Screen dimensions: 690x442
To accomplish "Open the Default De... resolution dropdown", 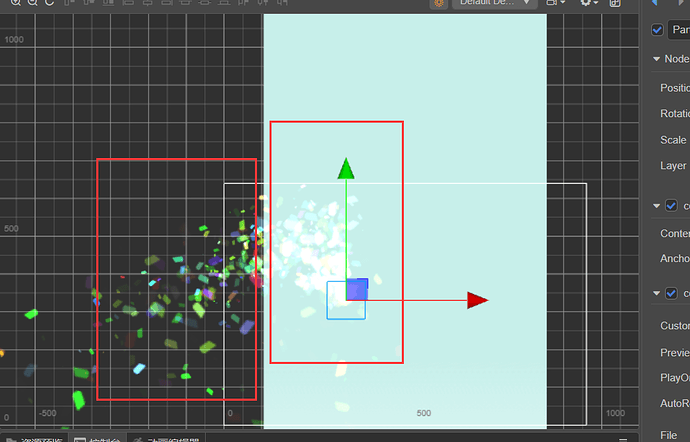I will [495, 3].
